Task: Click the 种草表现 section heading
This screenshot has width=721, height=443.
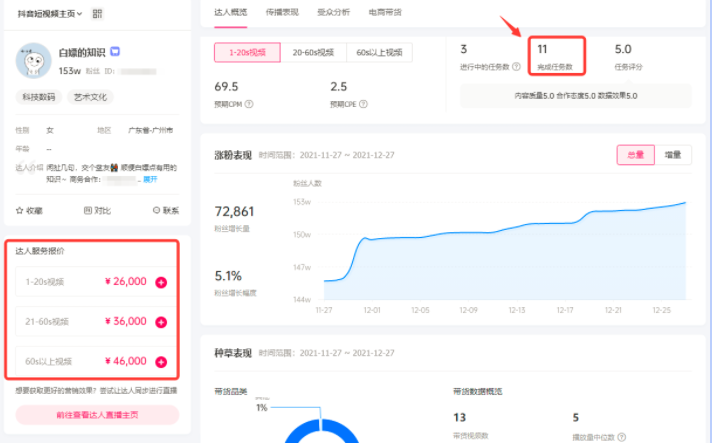Action: [233, 353]
